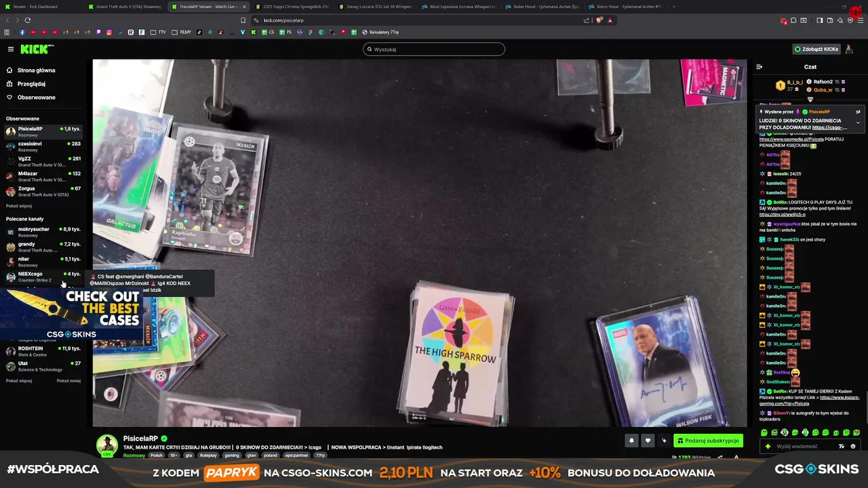Open Brave Shields lion icon
Screen dimensions: 868x488
(x=599, y=20)
